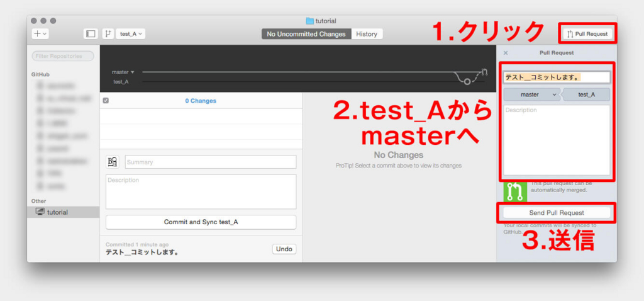Click the test_A label in branch graph

click(121, 82)
